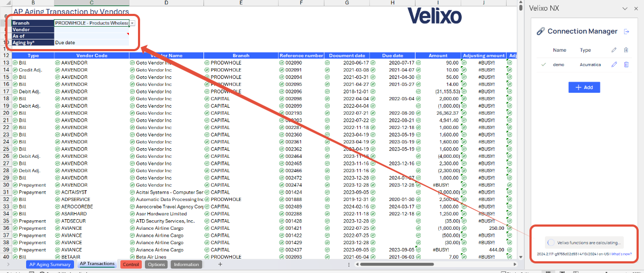Click the Amount header cell

pyautogui.click(x=438, y=55)
